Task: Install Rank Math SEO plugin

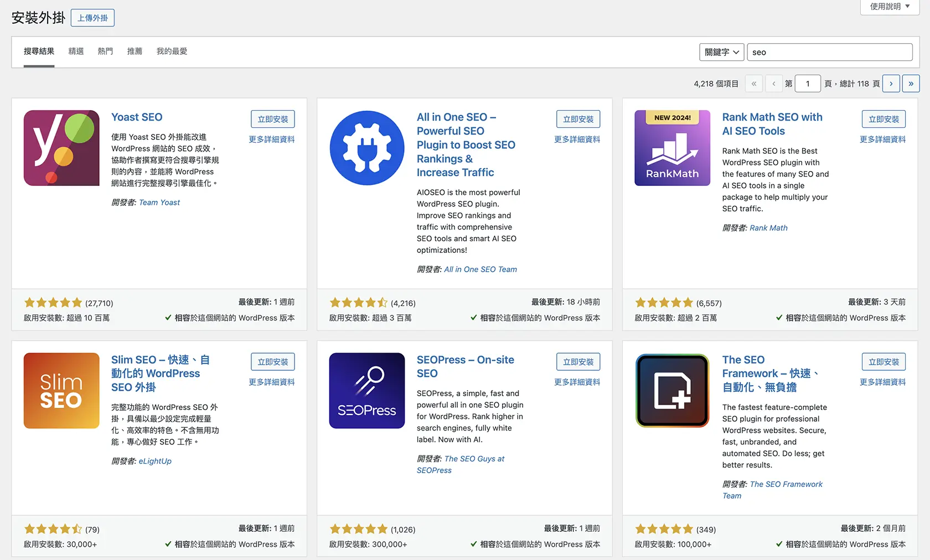Action: click(x=884, y=119)
